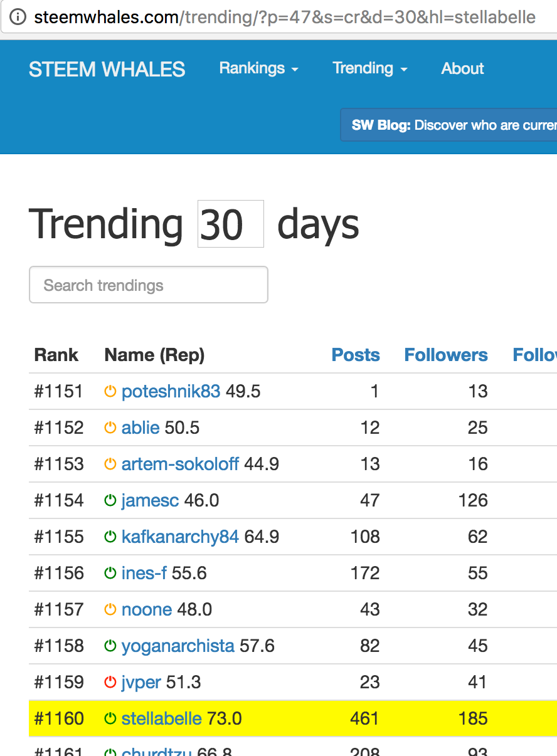Click stellabelle's posts count 461
557x756 pixels.
(x=364, y=719)
